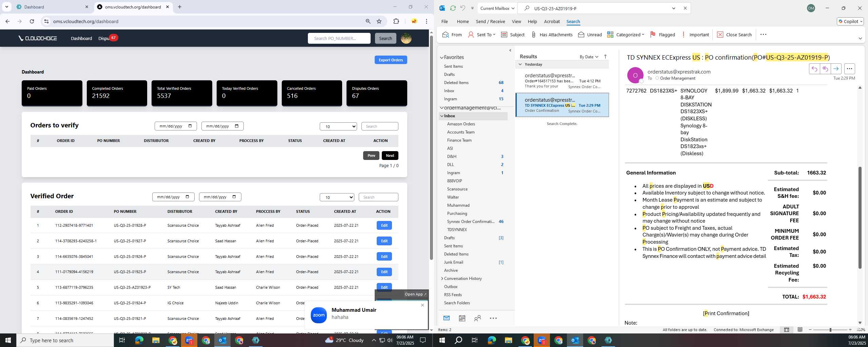Click Reply All arrow in email header
This screenshot has width=868, height=347.
pyautogui.click(x=825, y=69)
